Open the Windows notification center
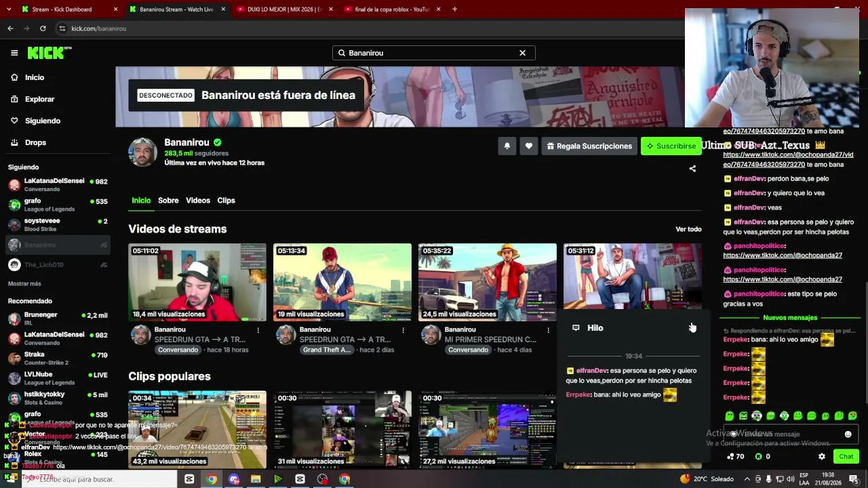868x488 pixels. click(853, 479)
